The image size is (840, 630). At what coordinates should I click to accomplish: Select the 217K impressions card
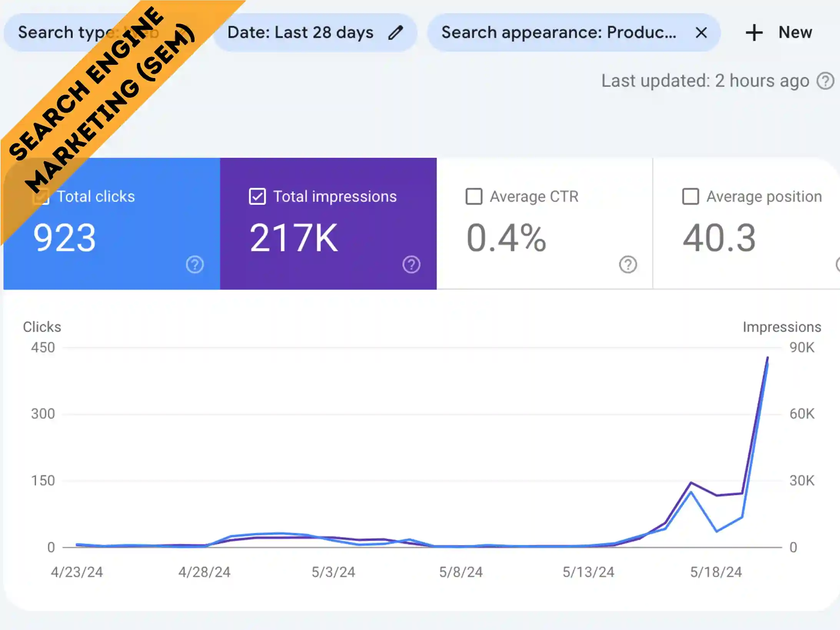tap(328, 223)
